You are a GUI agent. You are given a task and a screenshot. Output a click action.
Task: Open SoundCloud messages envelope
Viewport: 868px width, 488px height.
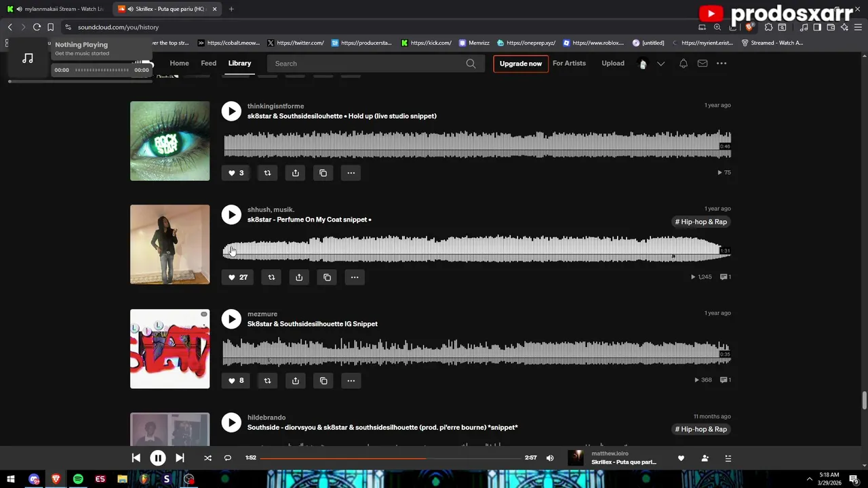click(703, 64)
